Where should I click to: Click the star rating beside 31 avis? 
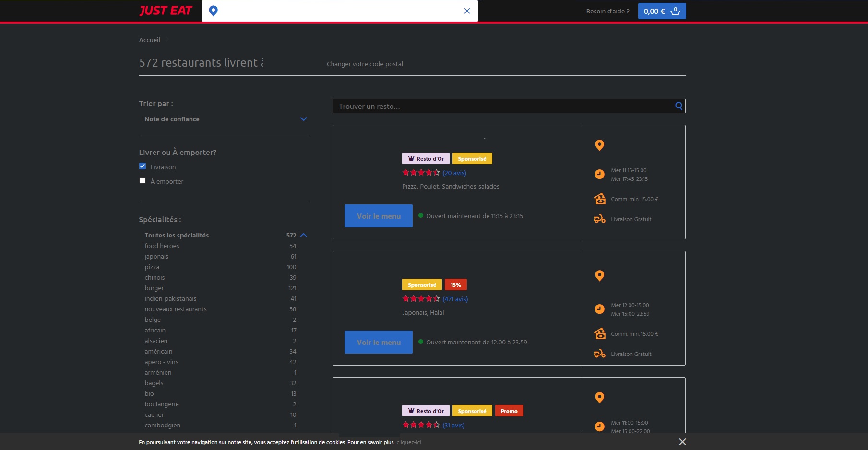click(x=421, y=425)
